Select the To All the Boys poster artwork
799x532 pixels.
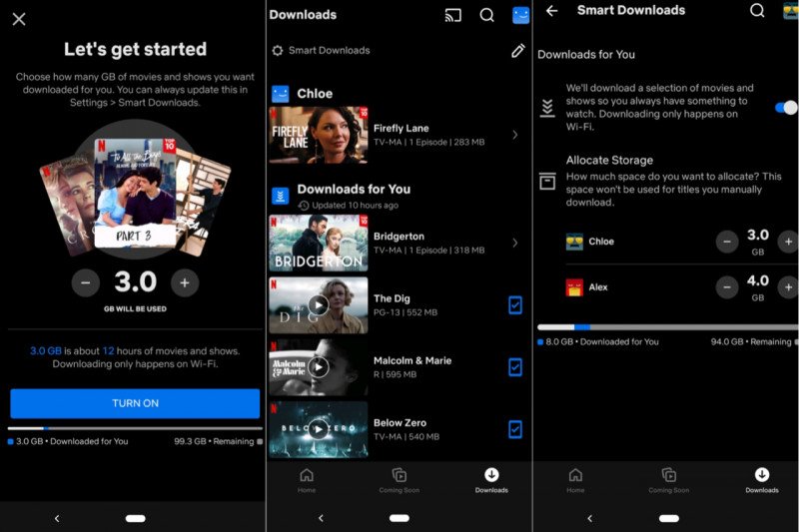point(135,193)
